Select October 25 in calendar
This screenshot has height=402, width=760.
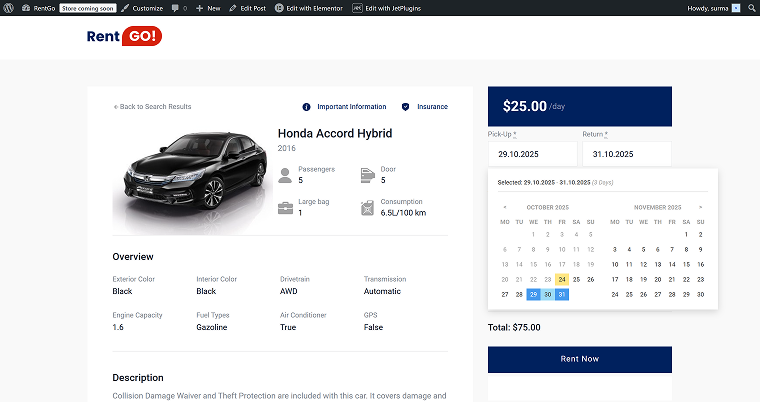pos(576,279)
